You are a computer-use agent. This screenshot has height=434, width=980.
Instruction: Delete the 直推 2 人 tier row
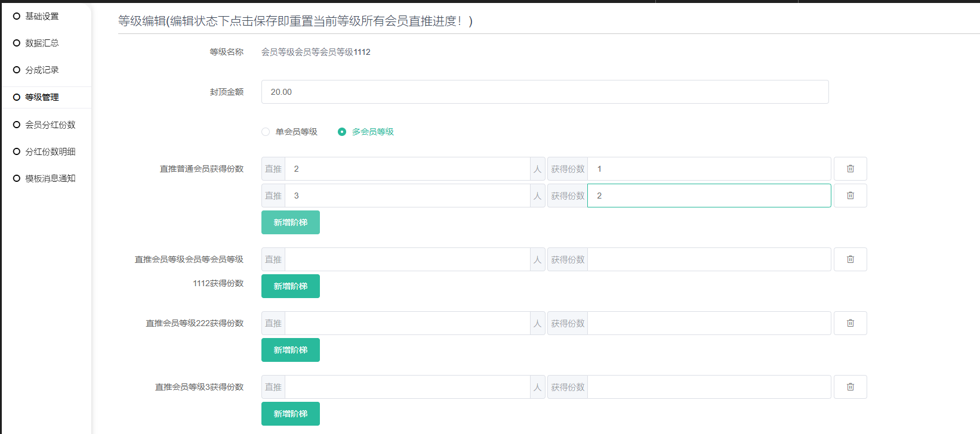pyautogui.click(x=850, y=169)
